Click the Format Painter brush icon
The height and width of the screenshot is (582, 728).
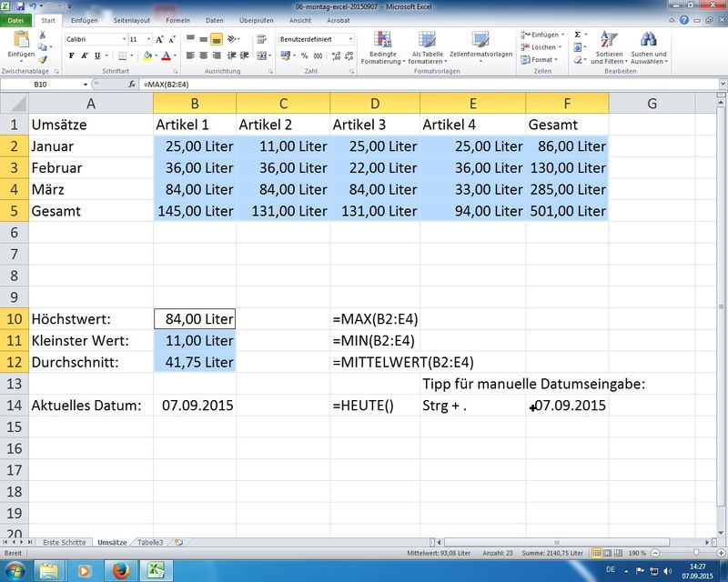pos(43,58)
